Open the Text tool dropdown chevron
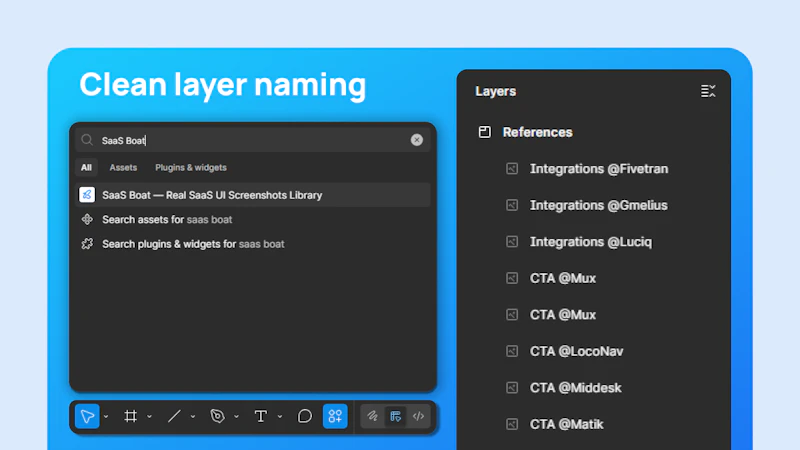The width and height of the screenshot is (800, 450). click(280, 417)
